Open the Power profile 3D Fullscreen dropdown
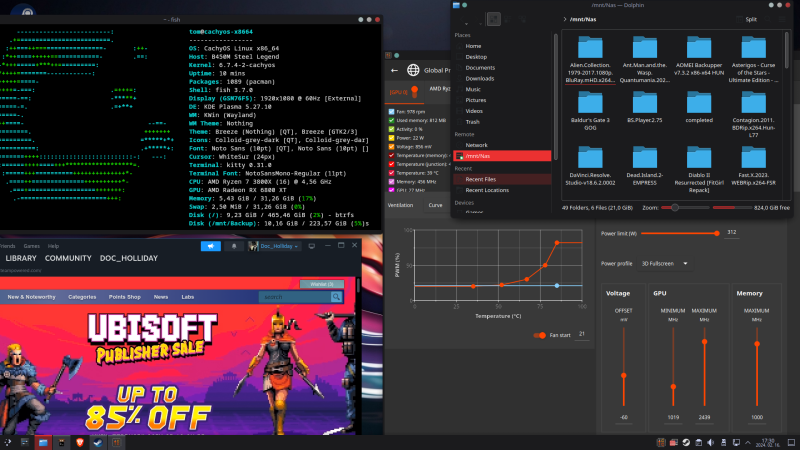800x450 pixels. click(665, 264)
